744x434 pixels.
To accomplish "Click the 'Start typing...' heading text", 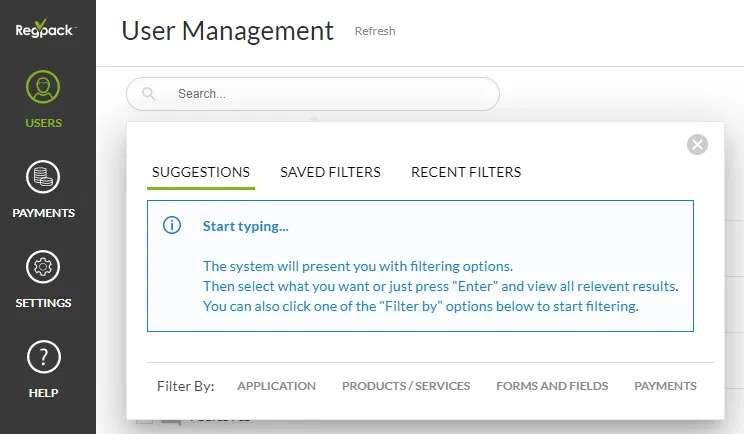I will [x=245, y=226].
